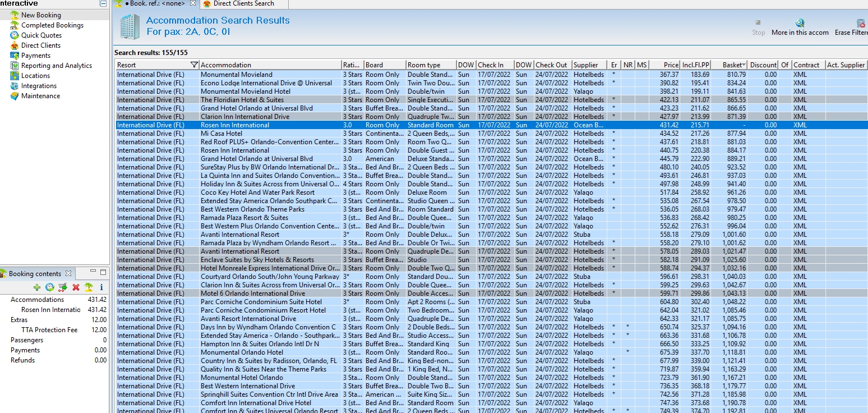The width and height of the screenshot is (868, 413).
Task: Click the New Booking palm tree icon
Action: pyautogui.click(x=15, y=15)
